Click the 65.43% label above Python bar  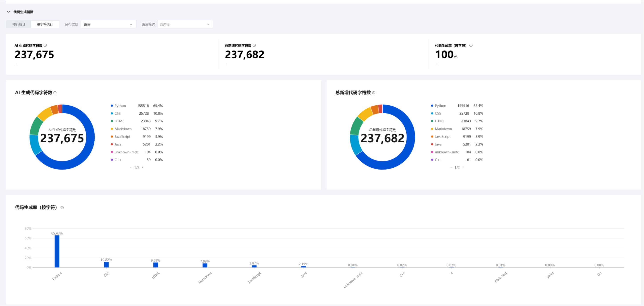(57, 233)
